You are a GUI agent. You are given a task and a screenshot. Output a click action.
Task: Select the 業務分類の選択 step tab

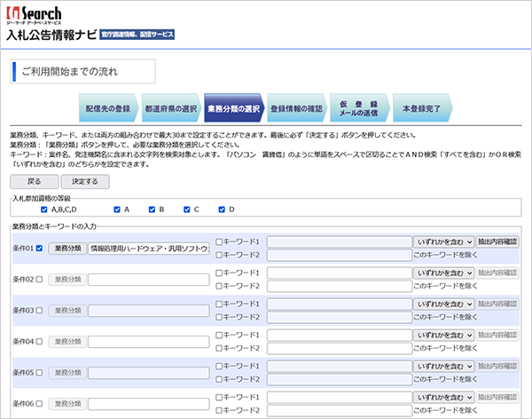pos(234,108)
